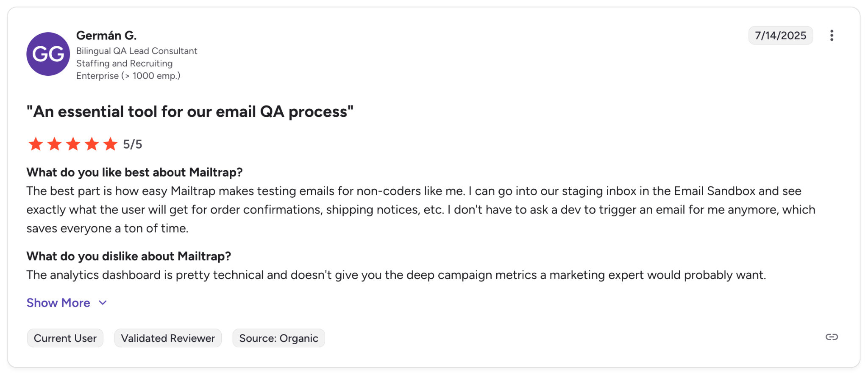868x376 pixels.
Task: Click the Current User tag
Action: [x=65, y=338]
